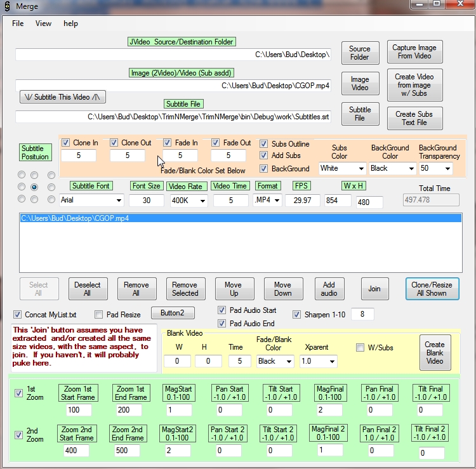Click the Image Video button
The image size is (476, 469).
(360, 84)
